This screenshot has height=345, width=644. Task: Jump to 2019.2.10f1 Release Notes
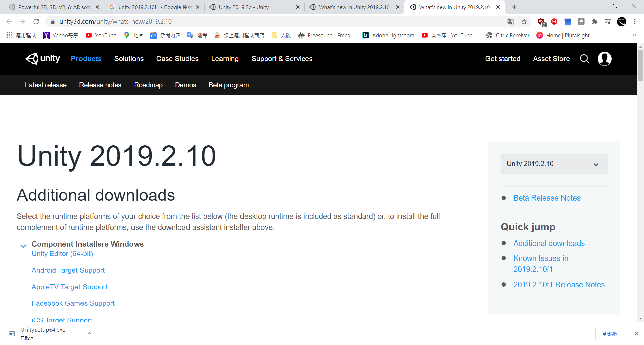559,285
